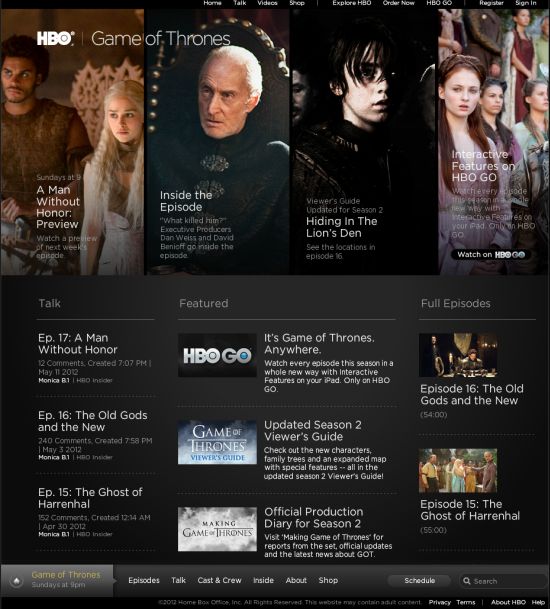Open 'A Man Without Honor: Preview' panel
Viewport: 550px width, 609px height.
click(58, 207)
